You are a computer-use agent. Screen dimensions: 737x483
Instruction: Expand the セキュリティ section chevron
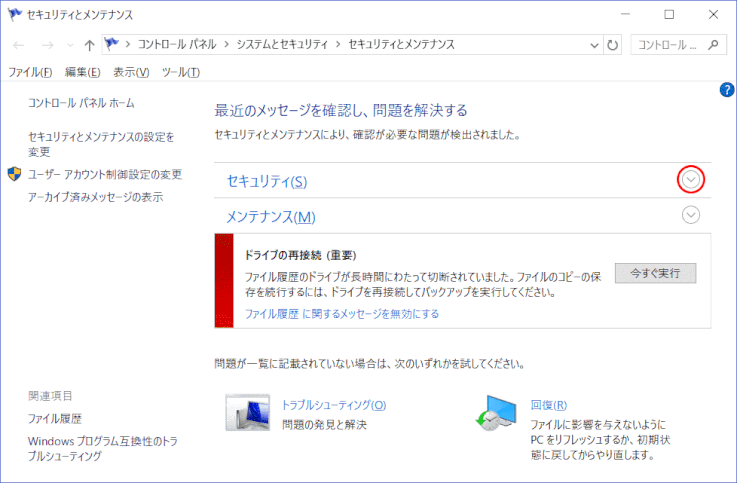690,179
